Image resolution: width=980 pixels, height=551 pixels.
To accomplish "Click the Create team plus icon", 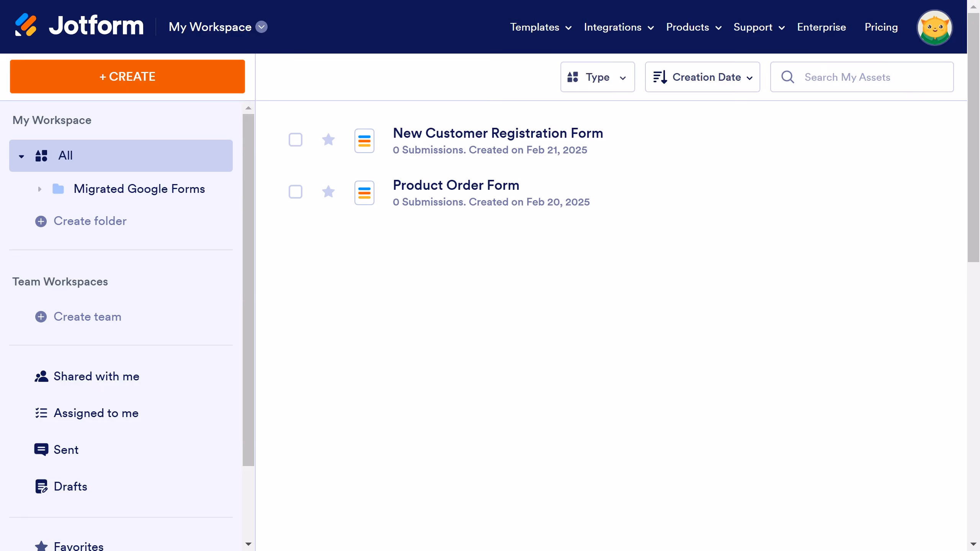I will [x=41, y=317].
